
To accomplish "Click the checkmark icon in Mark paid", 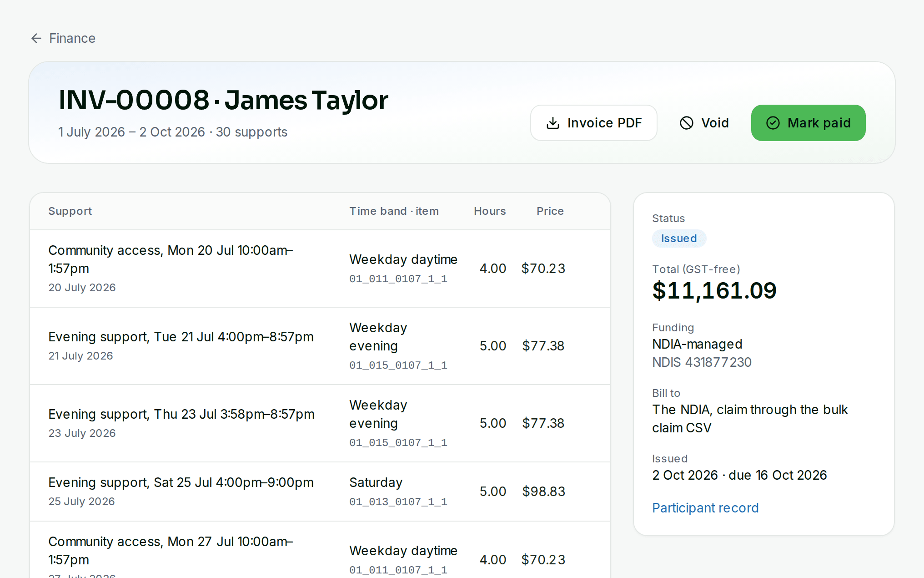I will coord(773,123).
